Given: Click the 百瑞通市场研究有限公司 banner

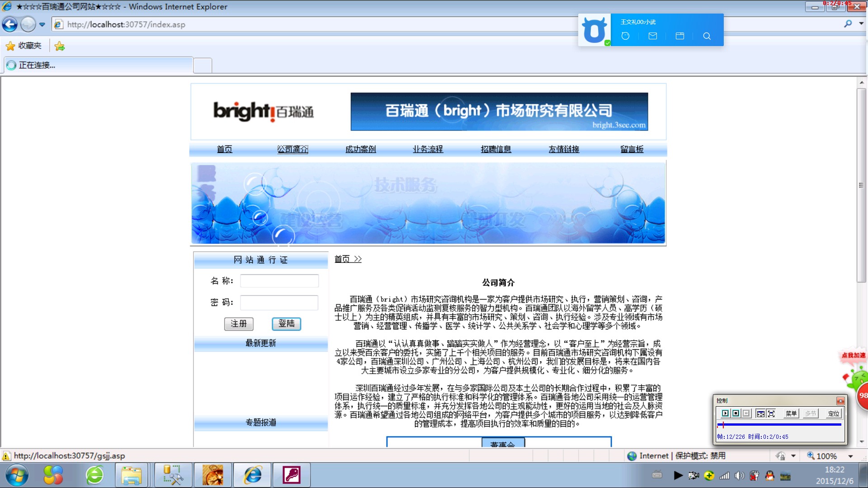Looking at the screenshot, I should coord(499,112).
